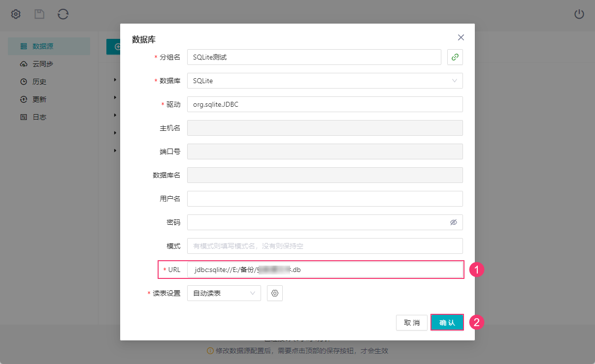Click the refresh icon in top toolbar
The height and width of the screenshot is (364, 595).
(63, 14)
